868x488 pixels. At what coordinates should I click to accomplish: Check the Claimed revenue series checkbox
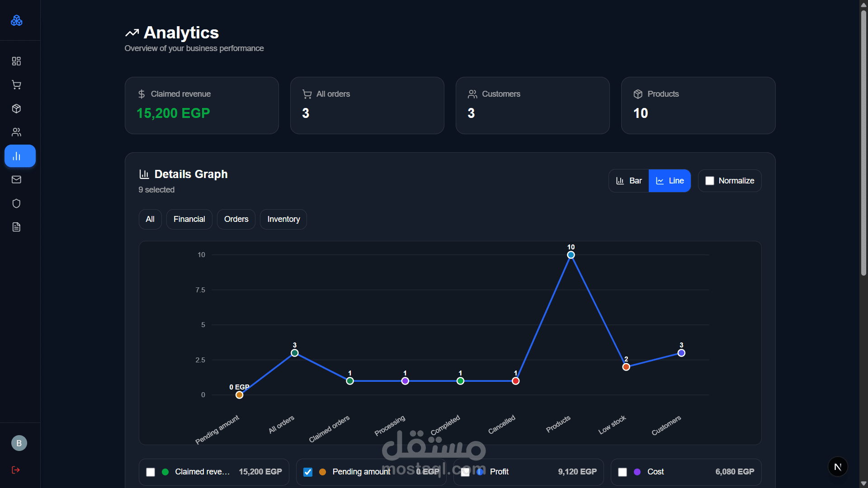tap(151, 472)
